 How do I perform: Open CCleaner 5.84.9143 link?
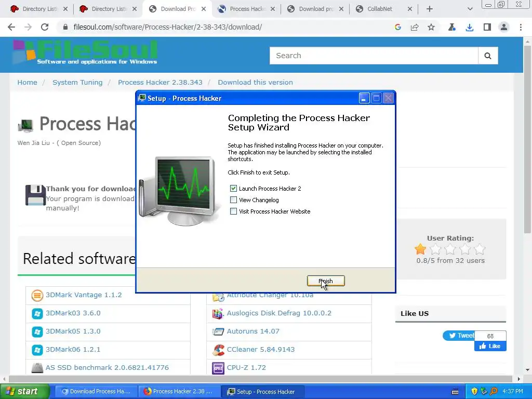(x=261, y=349)
